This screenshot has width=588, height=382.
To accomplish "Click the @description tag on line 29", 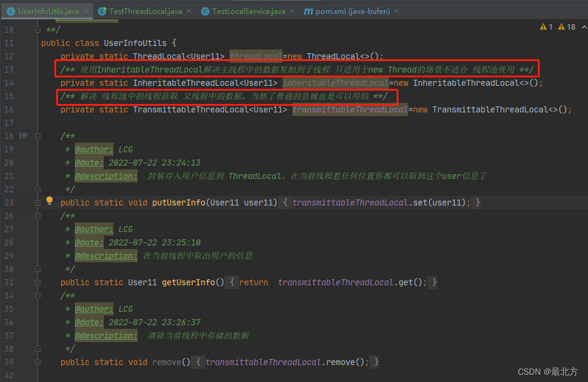I will (x=106, y=256).
